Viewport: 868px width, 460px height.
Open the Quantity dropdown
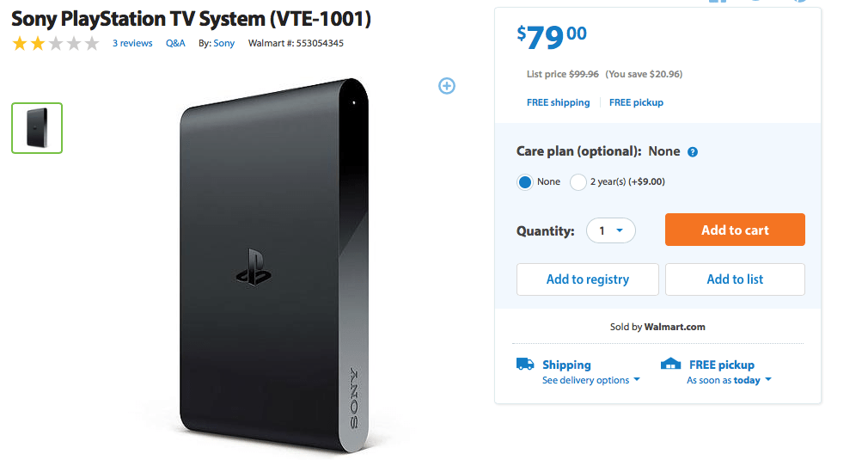610,230
